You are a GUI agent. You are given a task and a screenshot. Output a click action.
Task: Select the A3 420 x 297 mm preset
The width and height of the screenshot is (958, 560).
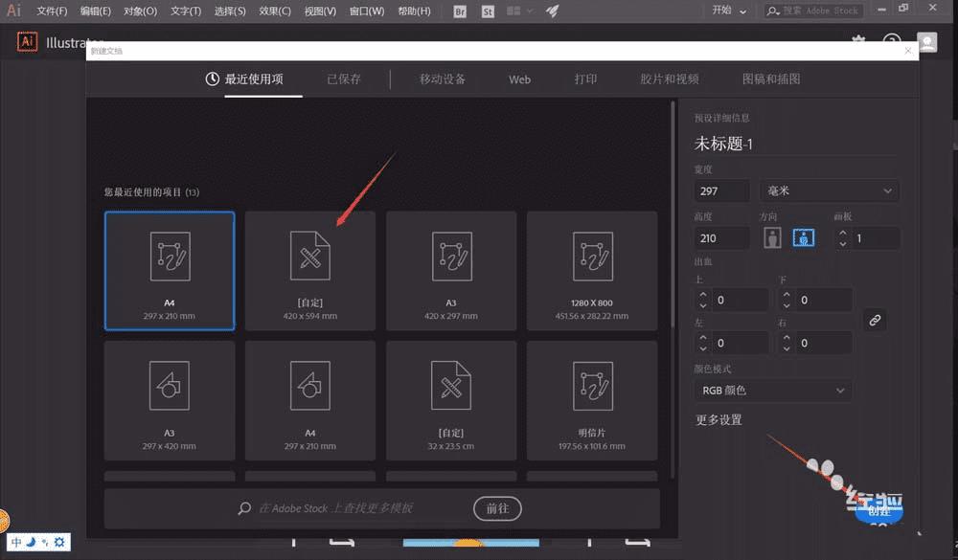point(451,271)
